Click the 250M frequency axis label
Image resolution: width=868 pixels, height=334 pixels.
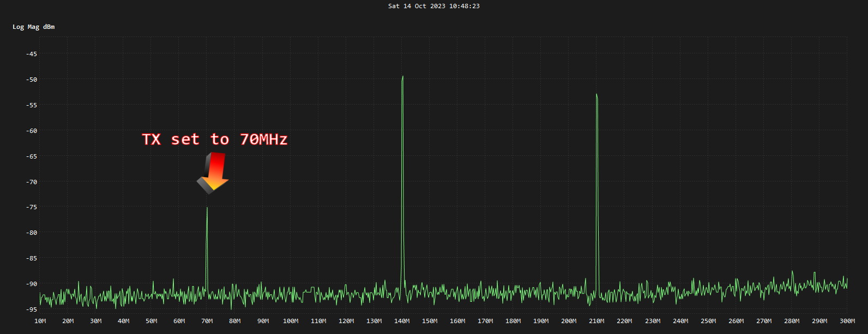click(x=708, y=321)
